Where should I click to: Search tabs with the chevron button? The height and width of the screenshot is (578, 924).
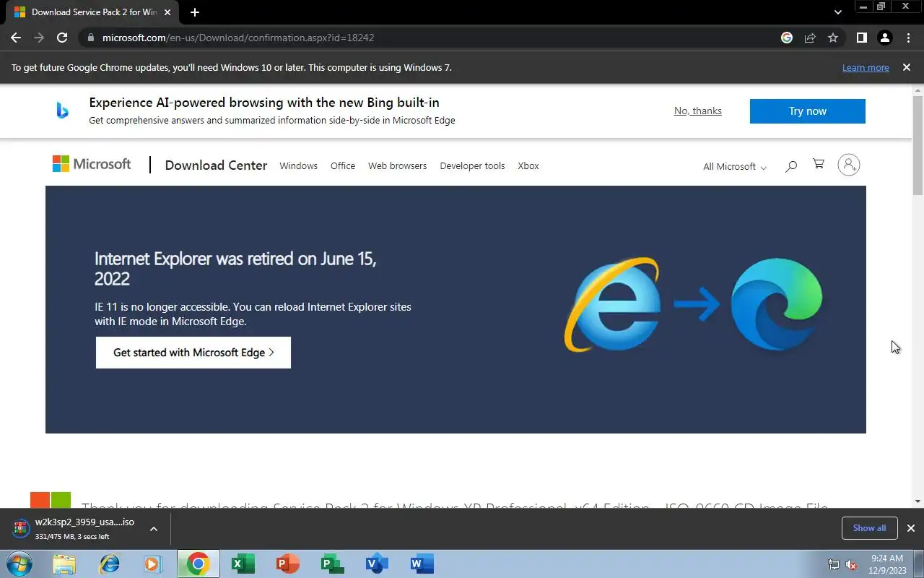point(837,12)
